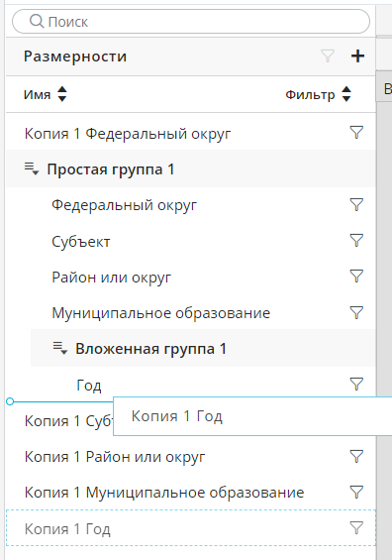Open filter for Копия 1 Муниципальное образование
This screenshot has width=392, height=560.
coord(356,493)
